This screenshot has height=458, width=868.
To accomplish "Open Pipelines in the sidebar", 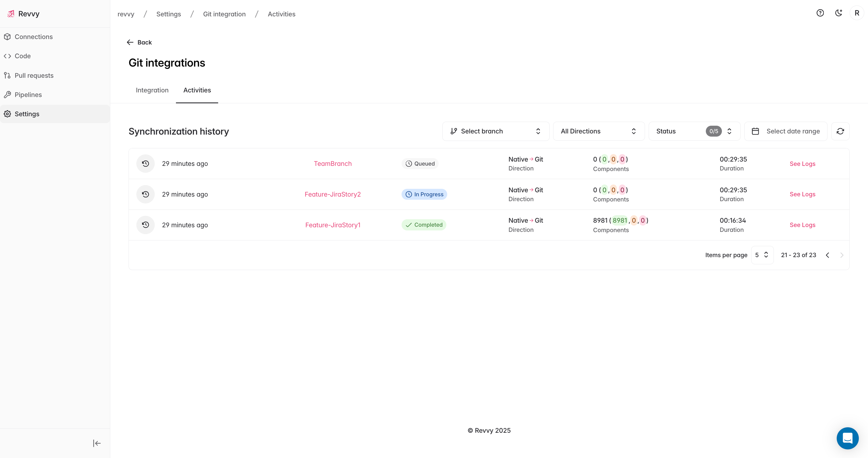I will (28, 95).
